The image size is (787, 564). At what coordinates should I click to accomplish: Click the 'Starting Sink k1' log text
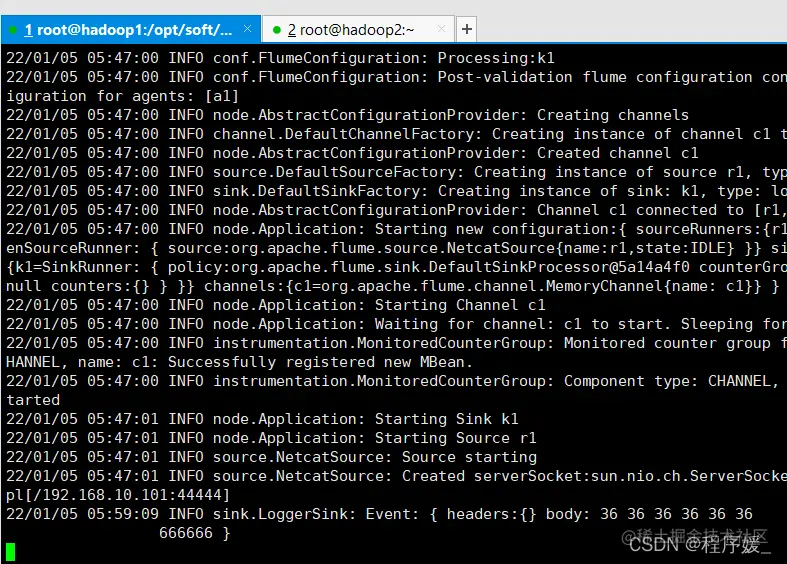447,419
